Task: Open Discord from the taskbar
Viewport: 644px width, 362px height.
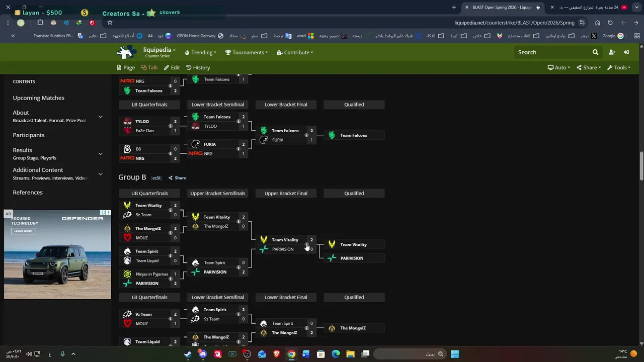Action: tap(203, 354)
